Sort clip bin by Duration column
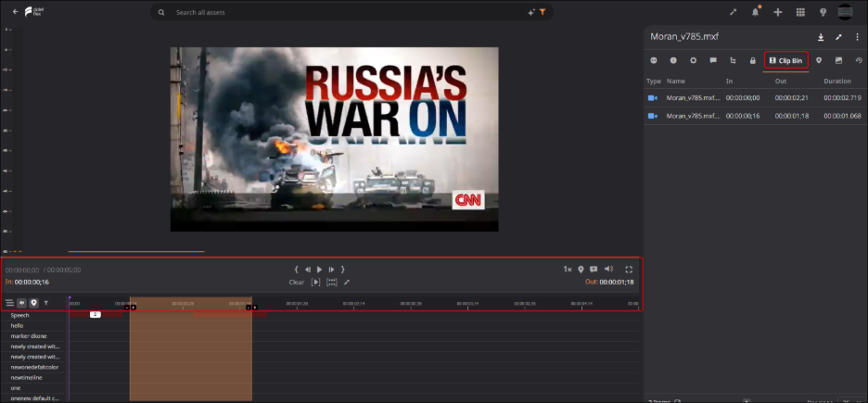 coord(837,81)
